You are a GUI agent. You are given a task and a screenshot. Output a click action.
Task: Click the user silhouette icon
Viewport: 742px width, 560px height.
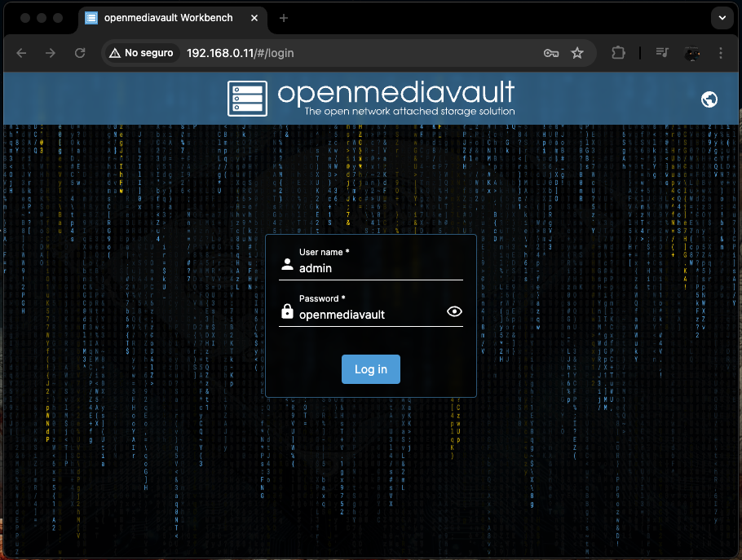(x=287, y=264)
